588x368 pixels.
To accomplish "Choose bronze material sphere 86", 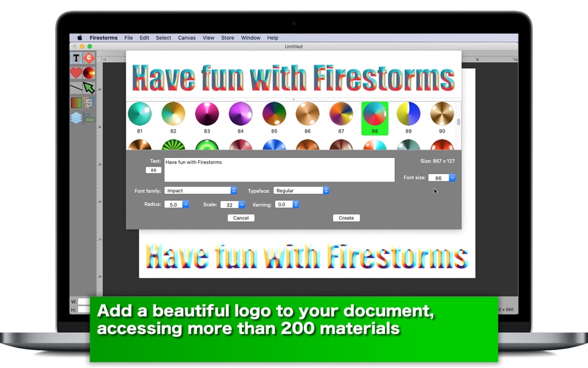I will (x=308, y=113).
